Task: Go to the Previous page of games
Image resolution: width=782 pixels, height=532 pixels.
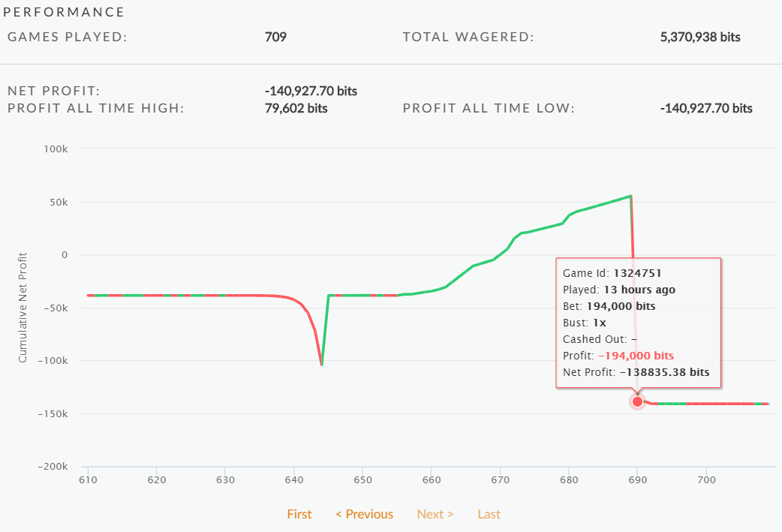Action: [365, 514]
